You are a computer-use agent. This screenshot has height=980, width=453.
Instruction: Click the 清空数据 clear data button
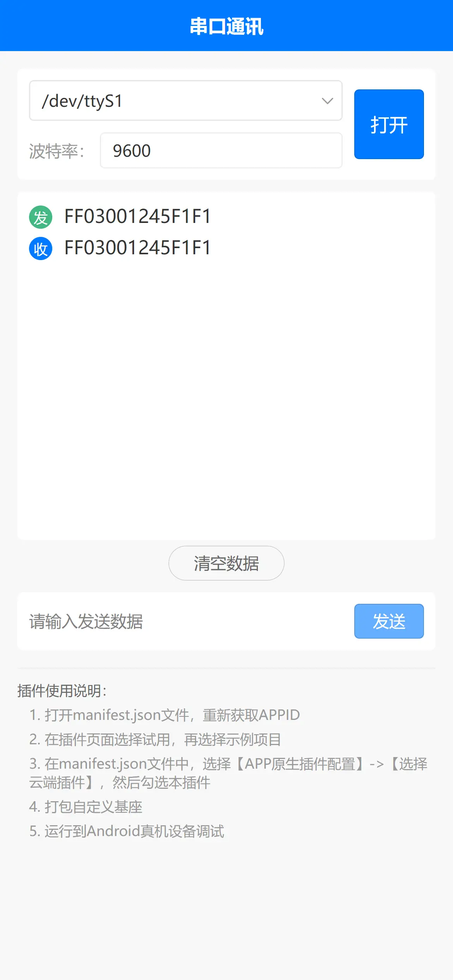click(226, 563)
